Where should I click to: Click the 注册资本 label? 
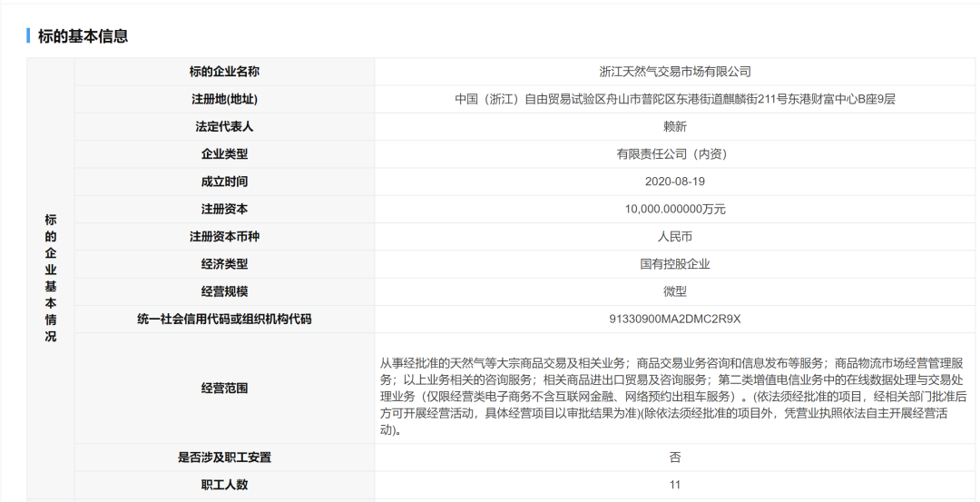tap(224, 210)
